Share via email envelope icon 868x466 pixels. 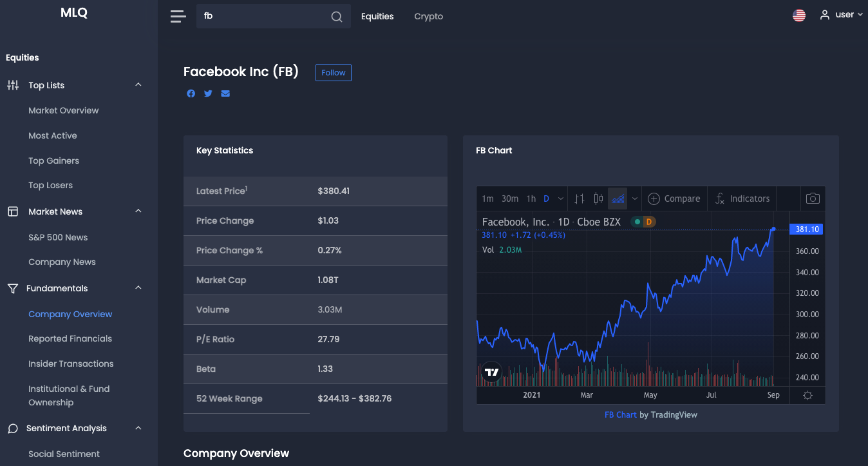pos(225,93)
